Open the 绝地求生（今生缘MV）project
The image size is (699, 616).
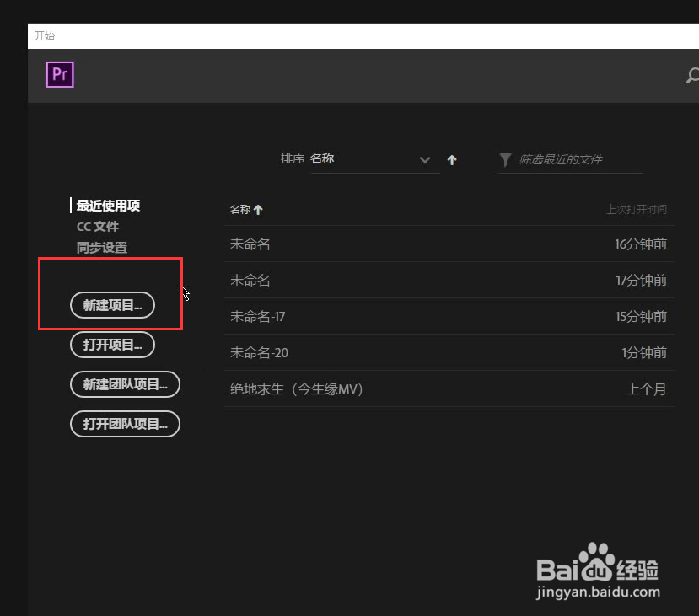pos(449,388)
